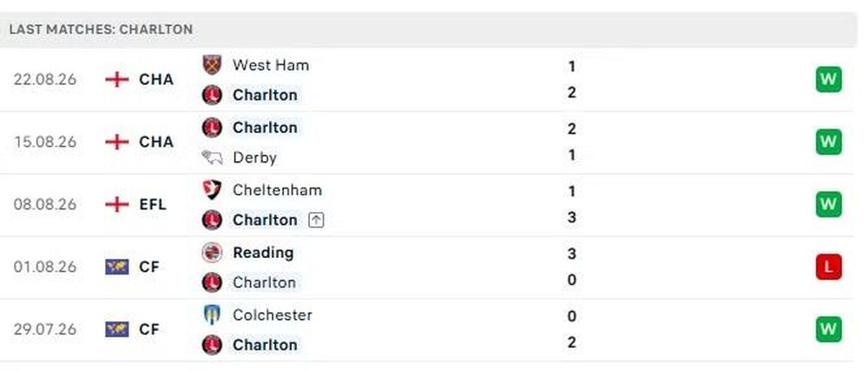Click the Colchester club crest
The image size is (868, 371).
[212, 315]
